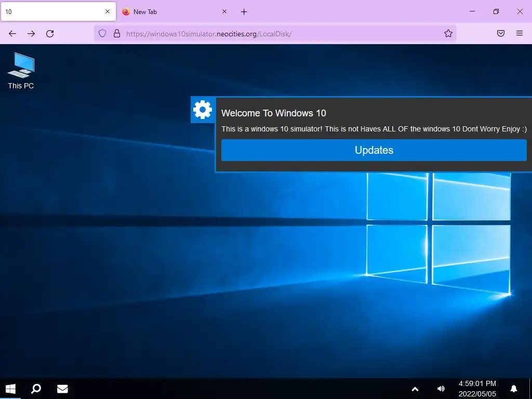Launch the Mail app from taskbar

(62, 389)
